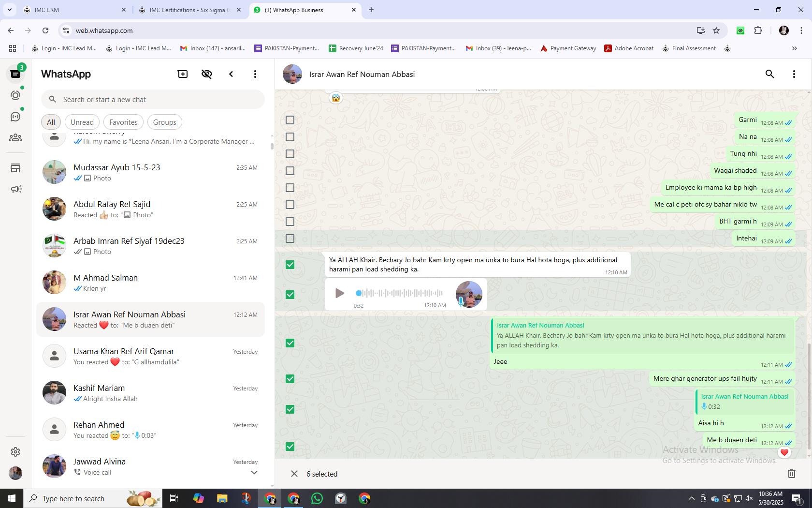Image resolution: width=812 pixels, height=508 pixels.
Task: Open a new browser tab
Action: pos(371,10)
